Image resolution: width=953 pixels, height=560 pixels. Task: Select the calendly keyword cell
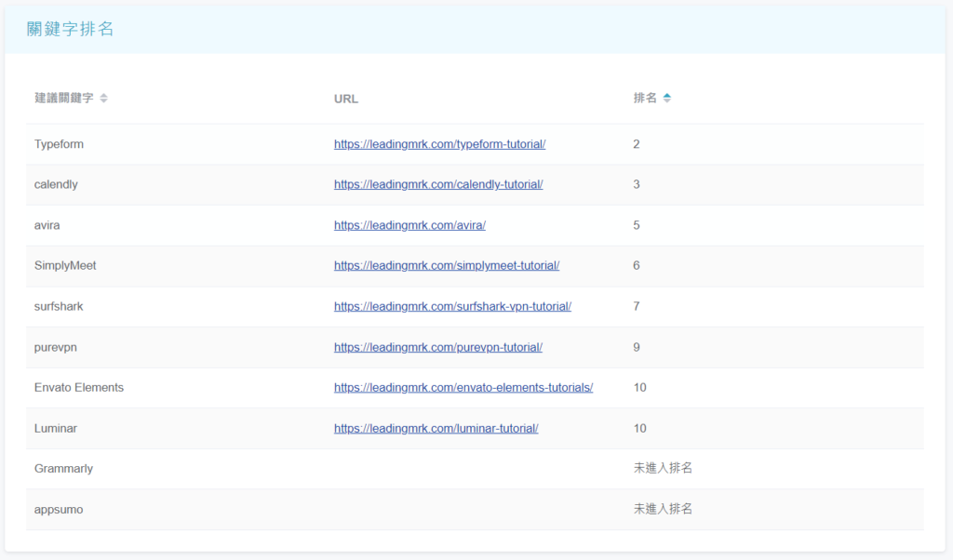click(56, 184)
